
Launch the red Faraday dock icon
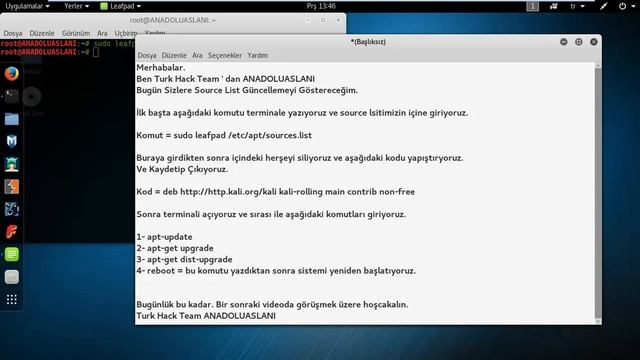(12, 231)
